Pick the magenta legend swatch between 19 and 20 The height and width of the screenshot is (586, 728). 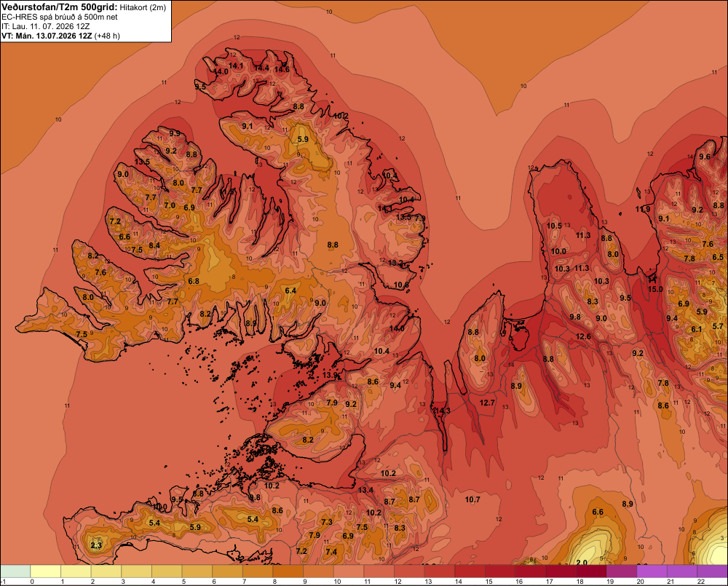pos(622,571)
